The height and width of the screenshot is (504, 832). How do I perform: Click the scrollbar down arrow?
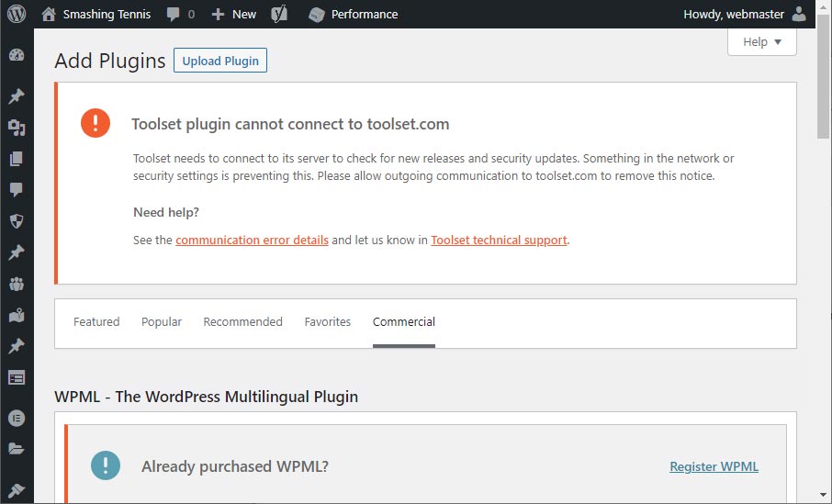824,495
